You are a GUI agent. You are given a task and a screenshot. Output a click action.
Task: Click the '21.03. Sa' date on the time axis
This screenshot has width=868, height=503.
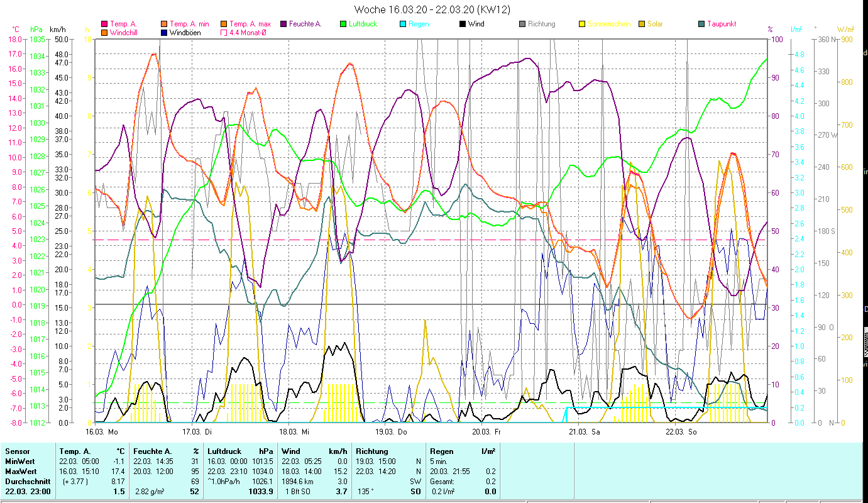pos(584,432)
